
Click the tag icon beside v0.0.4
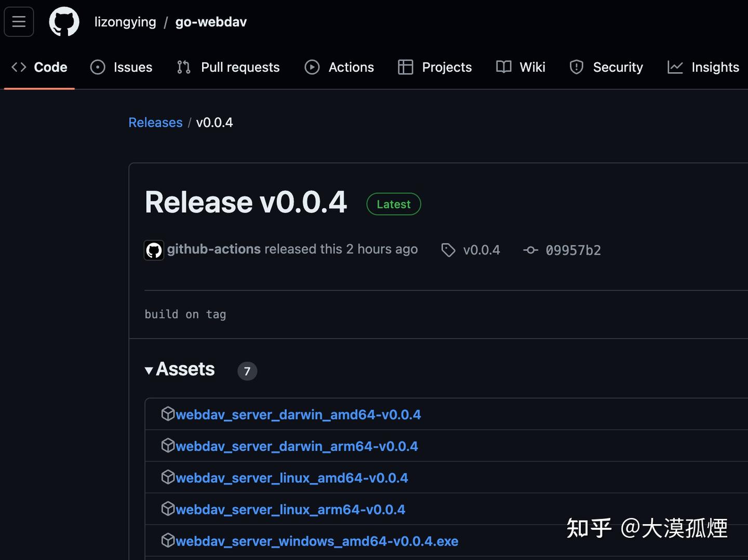(x=448, y=250)
